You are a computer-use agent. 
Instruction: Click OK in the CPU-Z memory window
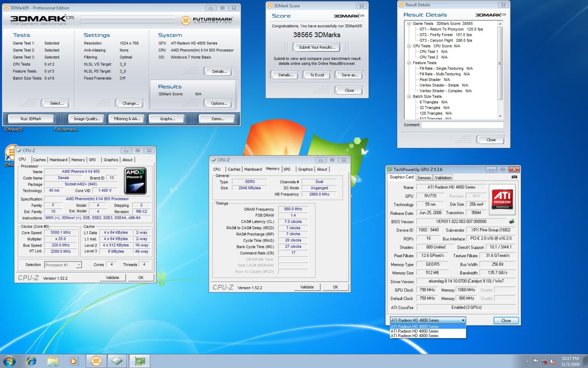click(x=336, y=287)
